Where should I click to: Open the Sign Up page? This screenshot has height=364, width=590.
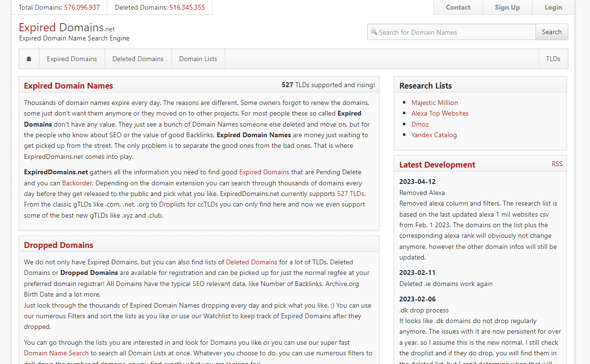[x=507, y=7]
